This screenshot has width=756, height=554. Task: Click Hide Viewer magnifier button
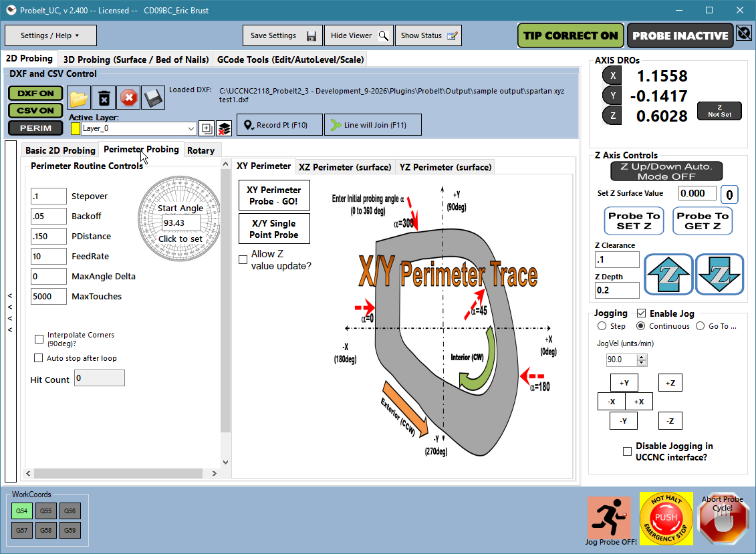pos(359,35)
